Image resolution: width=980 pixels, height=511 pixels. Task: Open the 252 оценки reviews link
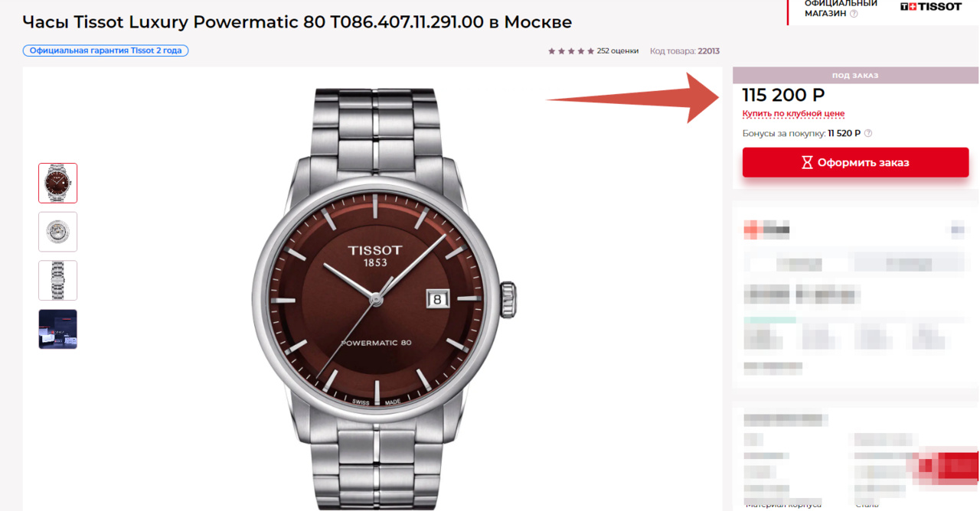pyautogui.click(x=617, y=51)
